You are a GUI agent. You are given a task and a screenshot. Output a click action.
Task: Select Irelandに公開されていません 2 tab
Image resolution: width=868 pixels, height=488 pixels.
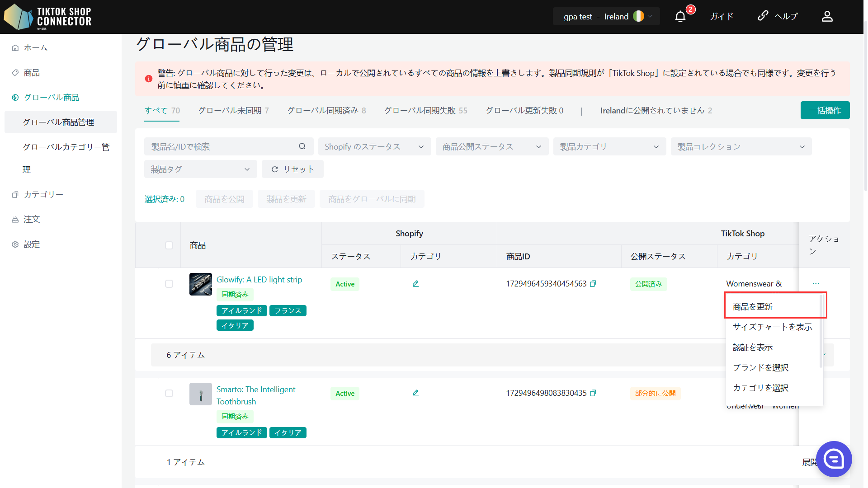(656, 111)
